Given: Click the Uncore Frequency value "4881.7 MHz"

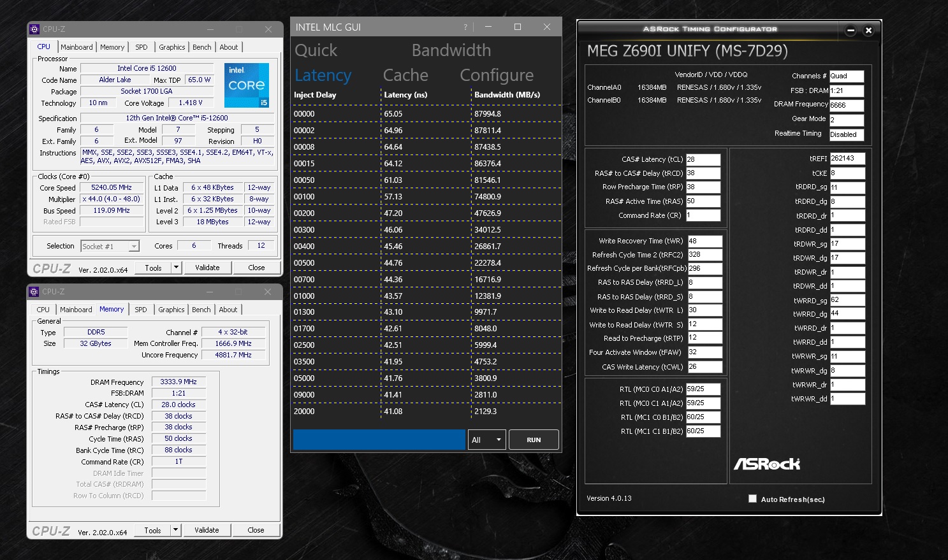Looking at the screenshot, I should [233, 355].
